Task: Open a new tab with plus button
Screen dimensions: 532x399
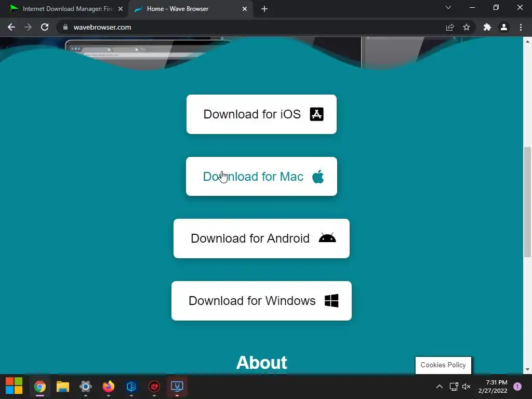Action: 264,9
